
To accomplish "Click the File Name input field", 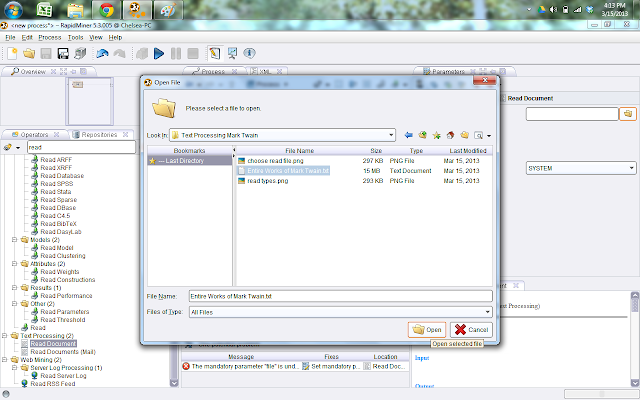I will tap(341, 296).
